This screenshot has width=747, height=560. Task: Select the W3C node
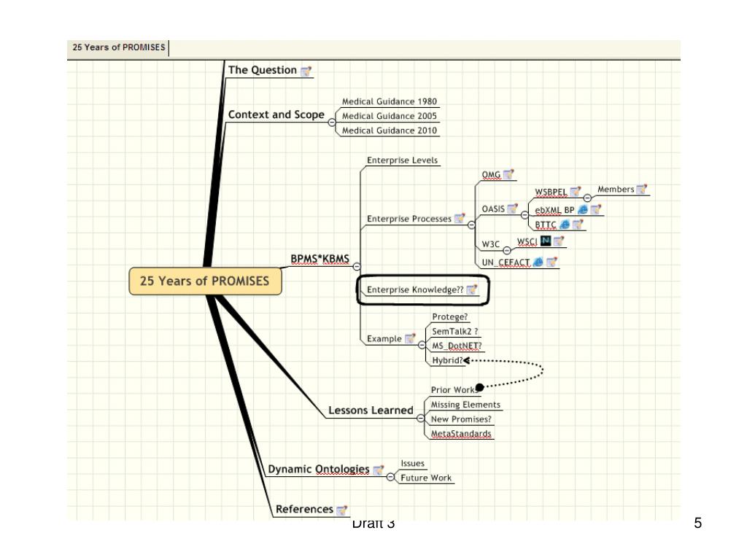[x=491, y=244]
